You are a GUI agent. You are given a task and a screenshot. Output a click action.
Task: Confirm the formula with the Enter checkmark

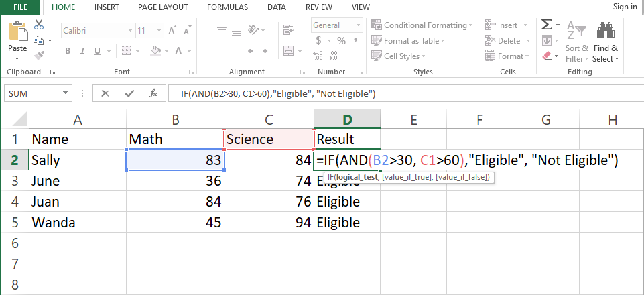(x=129, y=93)
